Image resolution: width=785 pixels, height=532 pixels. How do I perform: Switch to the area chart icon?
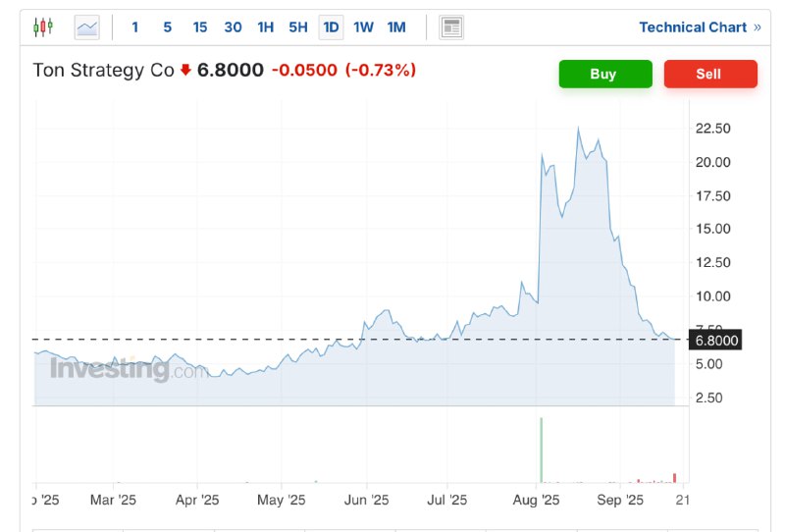(87, 27)
